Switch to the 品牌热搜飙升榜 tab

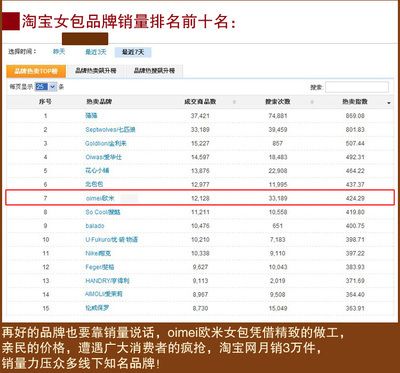[154, 71]
